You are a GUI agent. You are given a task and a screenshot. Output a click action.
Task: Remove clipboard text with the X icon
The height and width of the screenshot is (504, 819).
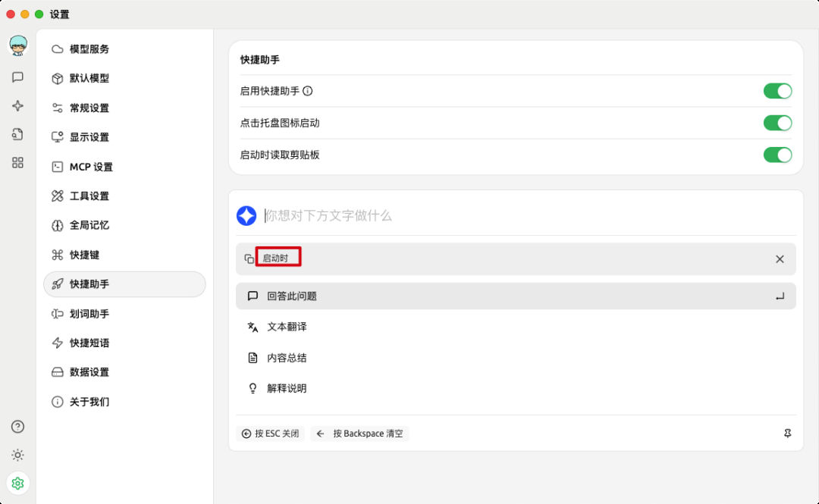(780, 259)
